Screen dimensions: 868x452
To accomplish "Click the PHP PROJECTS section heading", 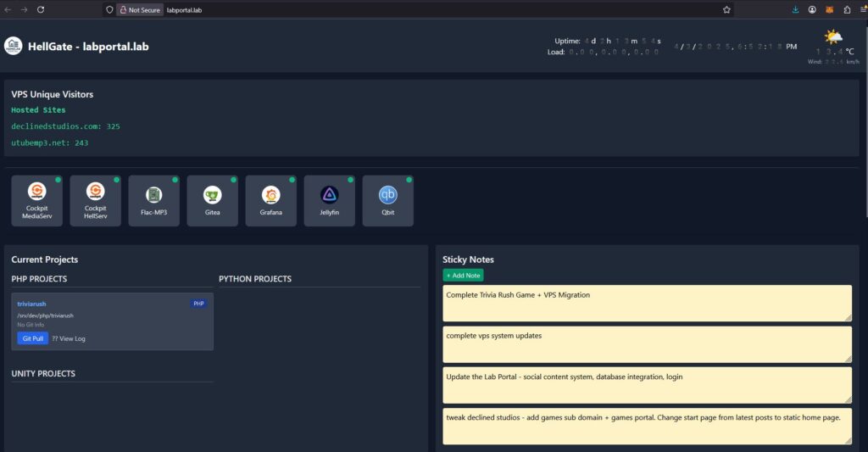I will (39, 279).
